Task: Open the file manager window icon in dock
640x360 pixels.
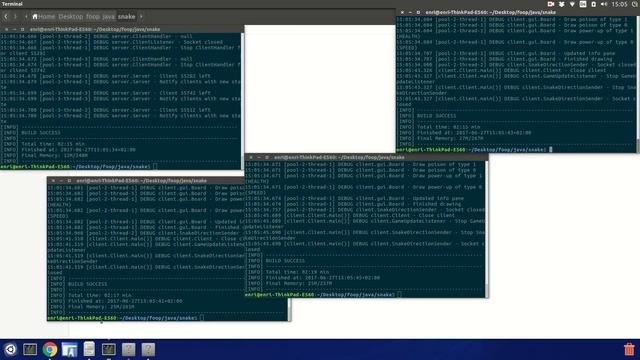Action: click(69, 350)
